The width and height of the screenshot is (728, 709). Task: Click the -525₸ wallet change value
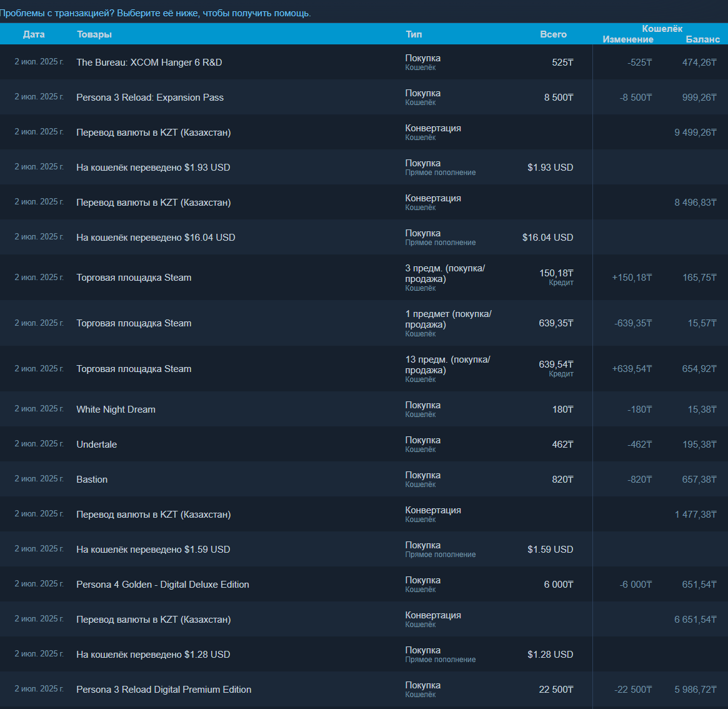pyautogui.click(x=640, y=63)
